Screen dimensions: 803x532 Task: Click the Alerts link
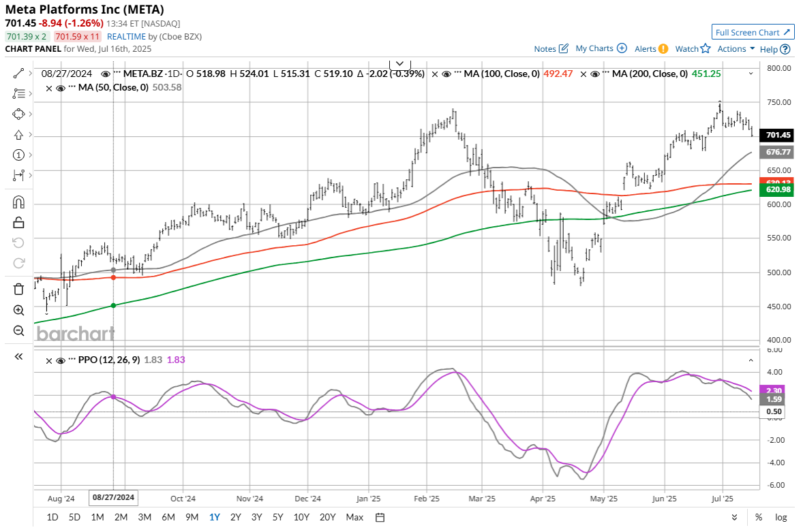tap(646, 48)
